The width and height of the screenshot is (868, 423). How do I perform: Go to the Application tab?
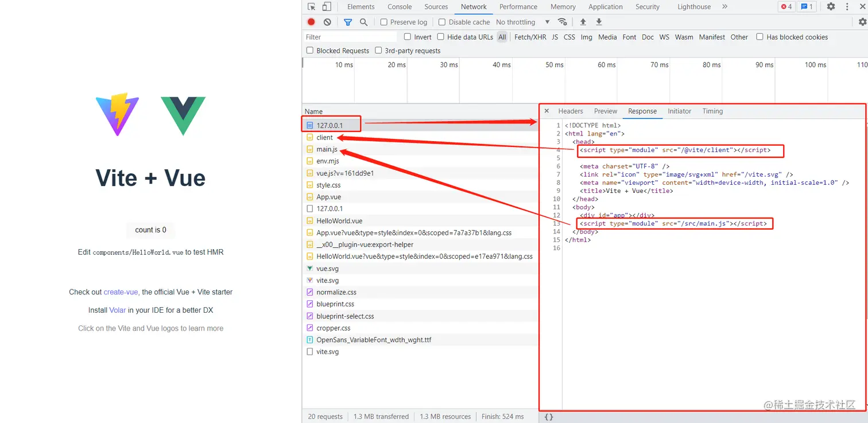click(x=606, y=7)
